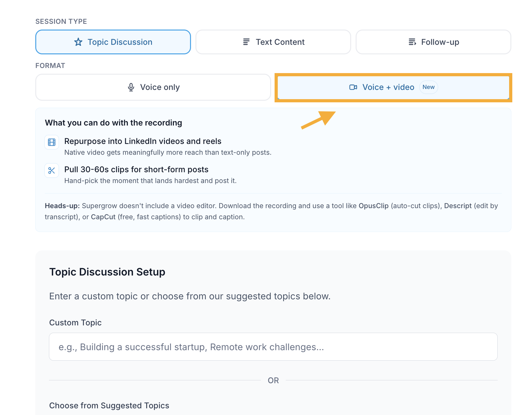Click the text lines icon beside Text Content
Image resolution: width=532 pixels, height=415 pixels.
[246, 42]
